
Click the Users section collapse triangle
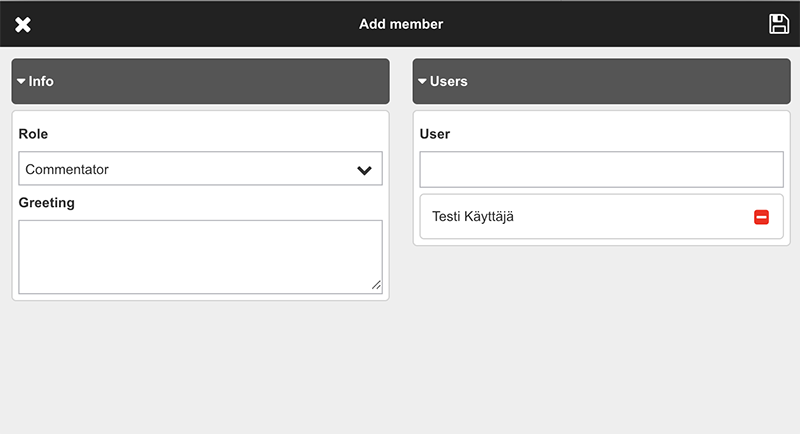(422, 81)
